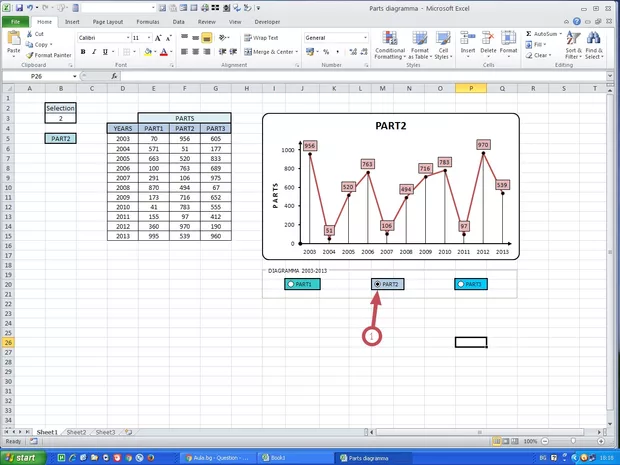
Task: Select the PART1 radio button
Action: (290, 284)
